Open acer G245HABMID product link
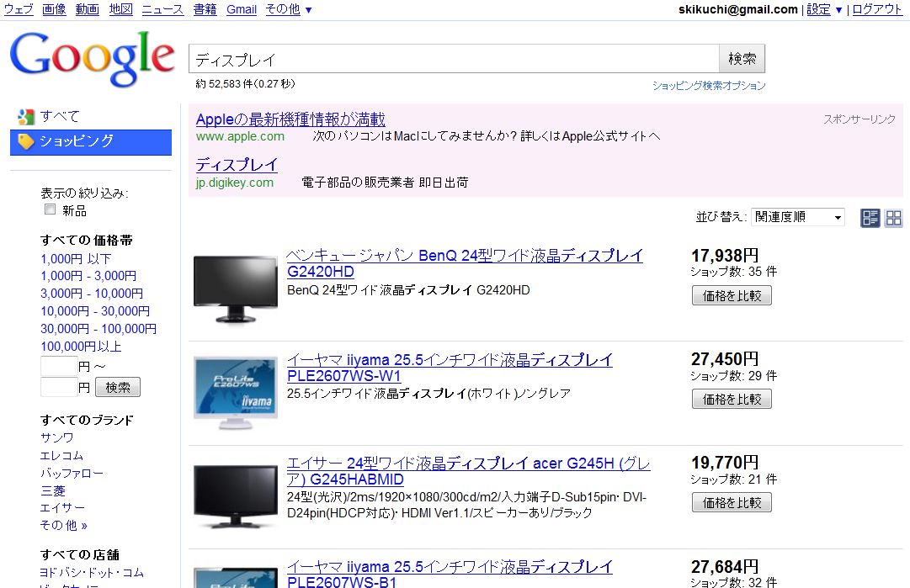 (x=468, y=471)
